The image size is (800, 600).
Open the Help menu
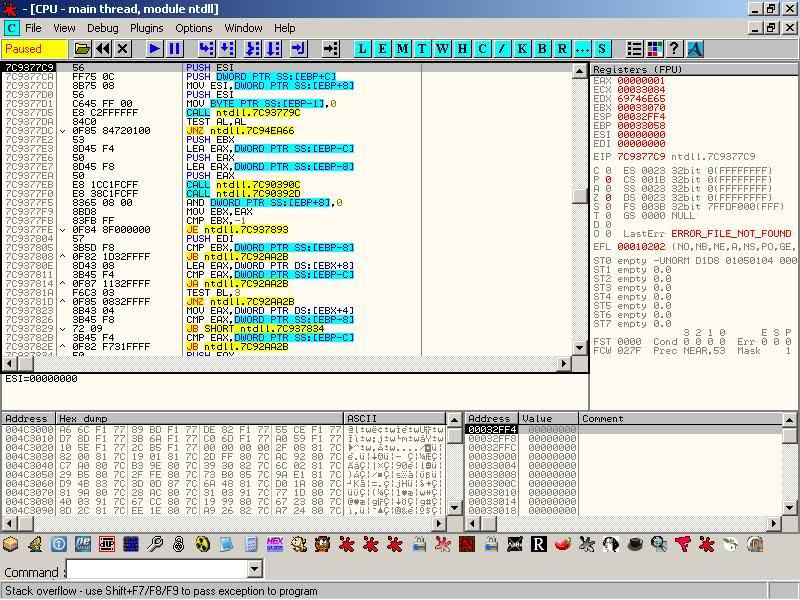(284, 28)
